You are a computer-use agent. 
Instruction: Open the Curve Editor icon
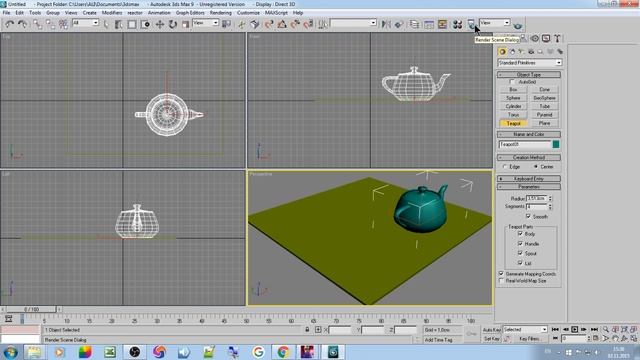tap(429, 24)
